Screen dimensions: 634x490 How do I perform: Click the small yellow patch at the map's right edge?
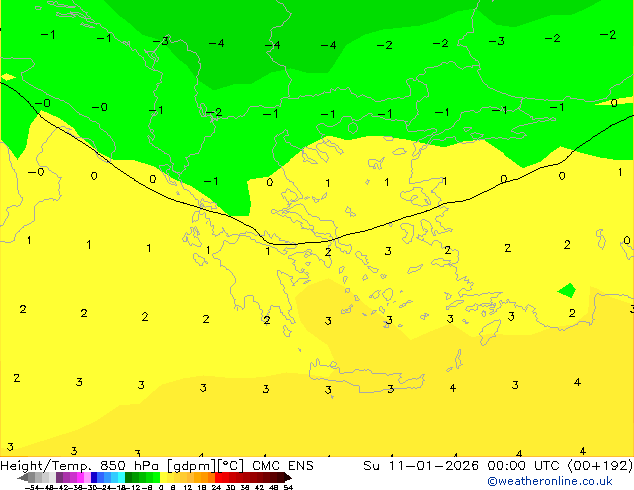[x=614, y=102]
